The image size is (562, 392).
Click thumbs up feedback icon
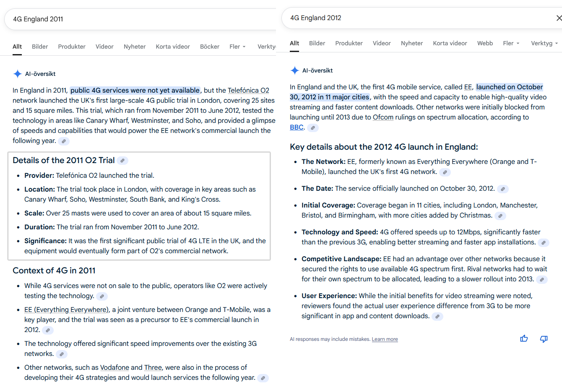524,338
